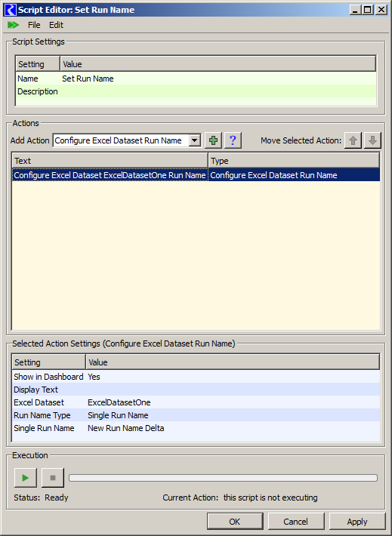Stop script execution with the square stop button
Image resolution: width=392 pixels, height=536 pixels.
[x=53, y=478]
